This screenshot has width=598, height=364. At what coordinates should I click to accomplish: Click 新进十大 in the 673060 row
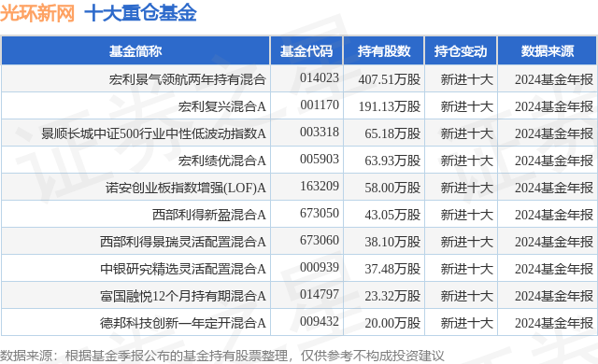[x=467, y=242]
